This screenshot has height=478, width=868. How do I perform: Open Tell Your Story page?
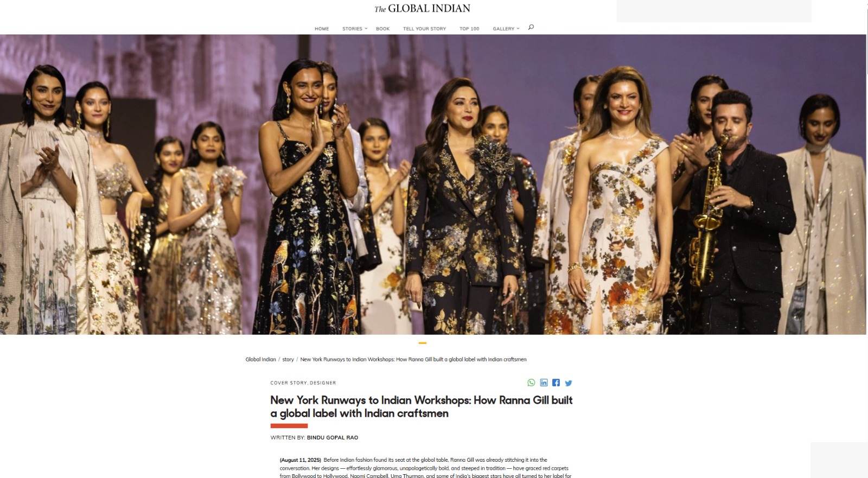tap(424, 29)
